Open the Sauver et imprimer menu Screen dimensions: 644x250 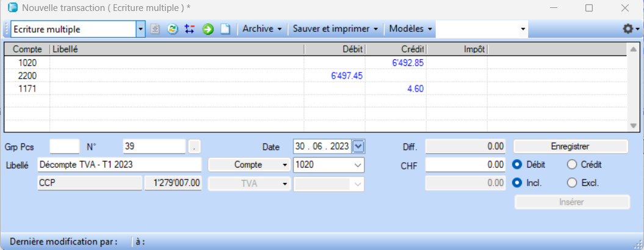click(335, 29)
